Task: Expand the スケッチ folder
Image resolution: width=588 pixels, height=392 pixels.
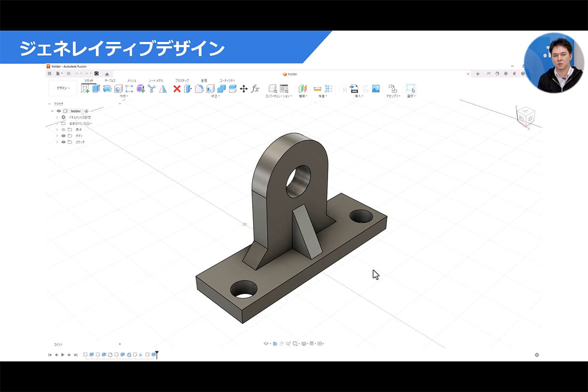Action: coord(57,142)
